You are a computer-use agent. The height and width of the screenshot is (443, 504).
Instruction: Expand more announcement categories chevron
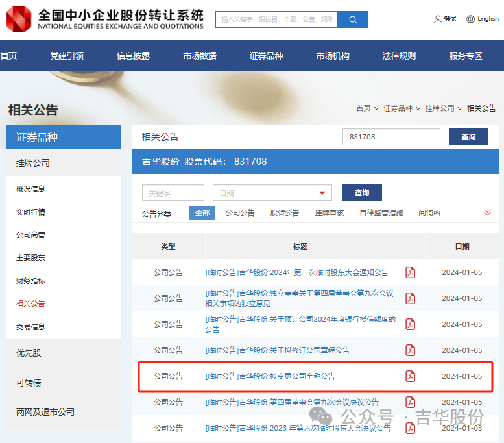pyautogui.click(x=487, y=213)
